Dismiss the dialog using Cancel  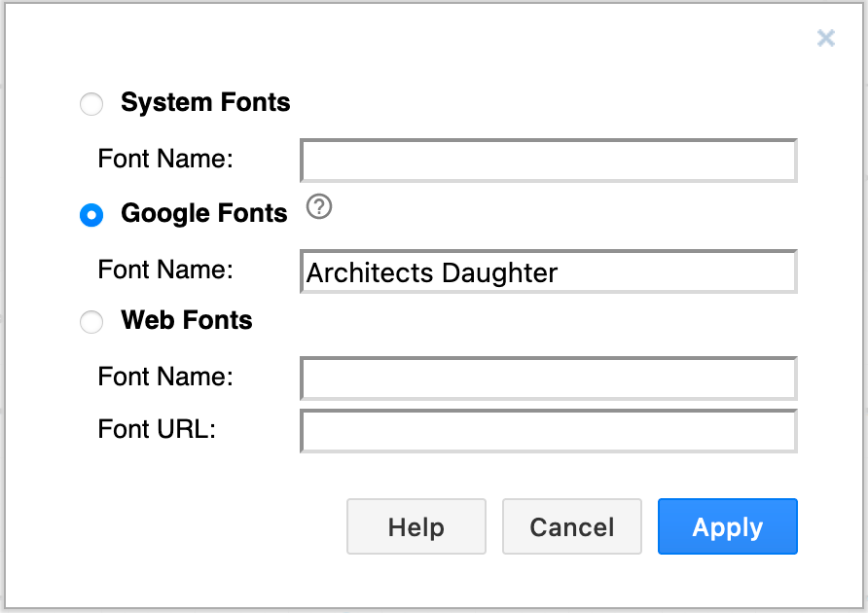[571, 526]
